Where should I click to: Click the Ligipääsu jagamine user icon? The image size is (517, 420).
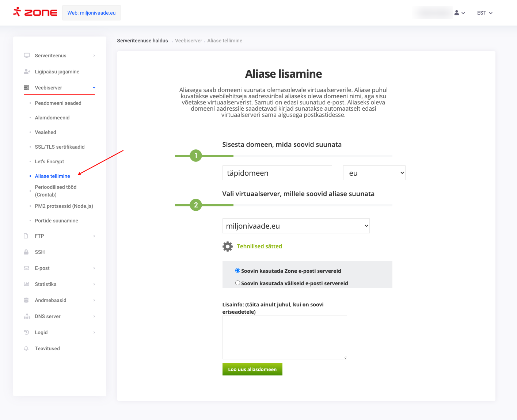click(27, 72)
